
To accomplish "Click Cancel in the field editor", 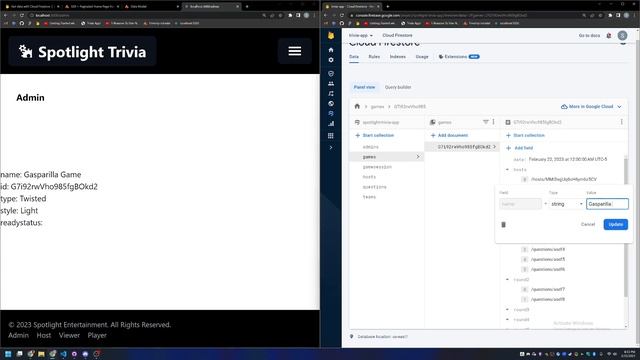I will coord(588,224).
